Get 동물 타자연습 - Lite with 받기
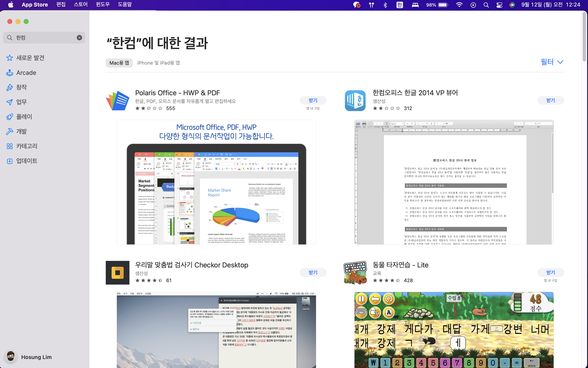Image resolution: width=588 pixels, height=368 pixels. tap(551, 272)
